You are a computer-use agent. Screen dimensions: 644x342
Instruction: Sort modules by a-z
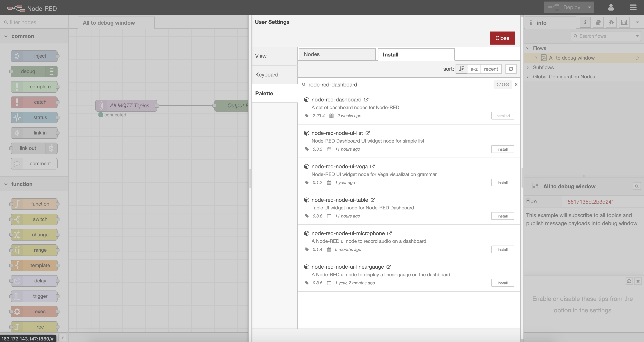(x=474, y=69)
